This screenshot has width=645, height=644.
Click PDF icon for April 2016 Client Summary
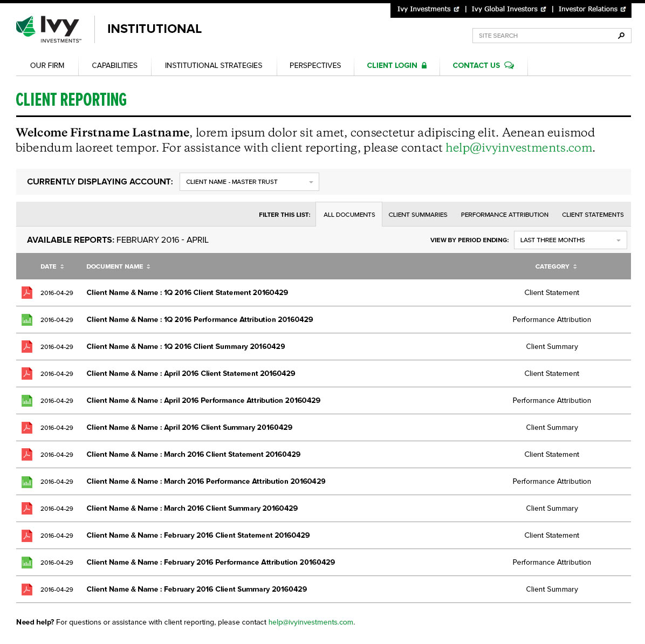click(x=27, y=428)
